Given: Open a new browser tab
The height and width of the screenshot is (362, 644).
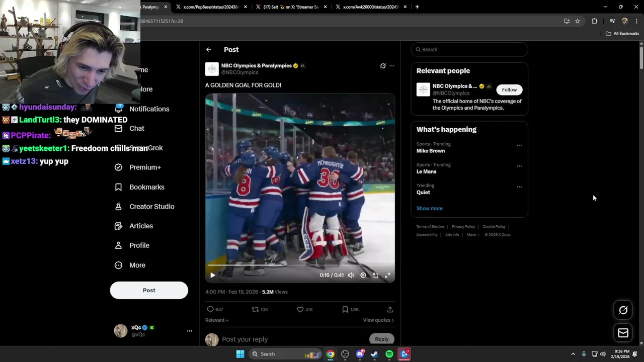Looking at the screenshot, I should [x=417, y=7].
